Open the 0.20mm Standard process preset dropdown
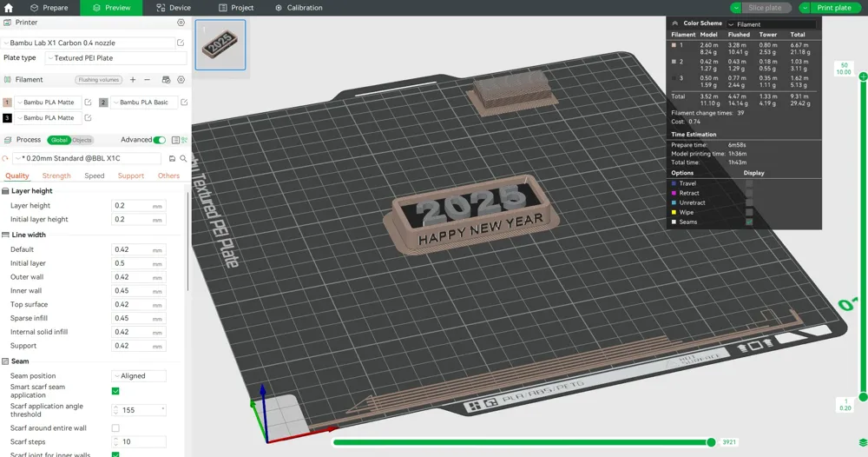Image resolution: width=868 pixels, height=457 pixels. [x=86, y=158]
